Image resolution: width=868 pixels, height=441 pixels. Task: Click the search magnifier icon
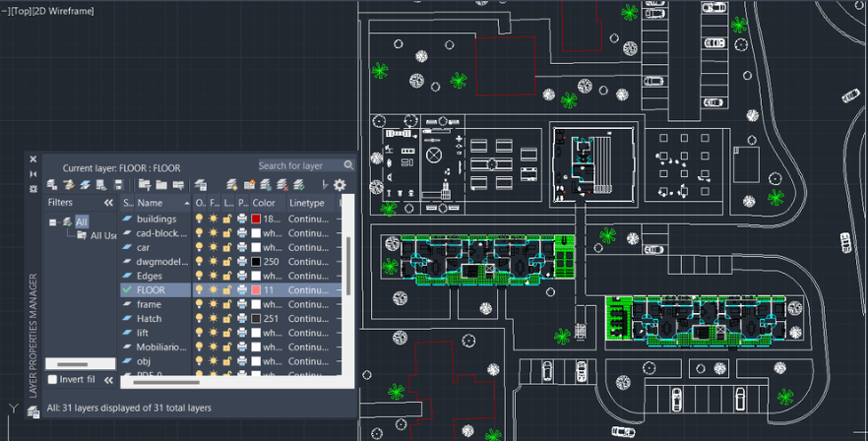pos(348,165)
